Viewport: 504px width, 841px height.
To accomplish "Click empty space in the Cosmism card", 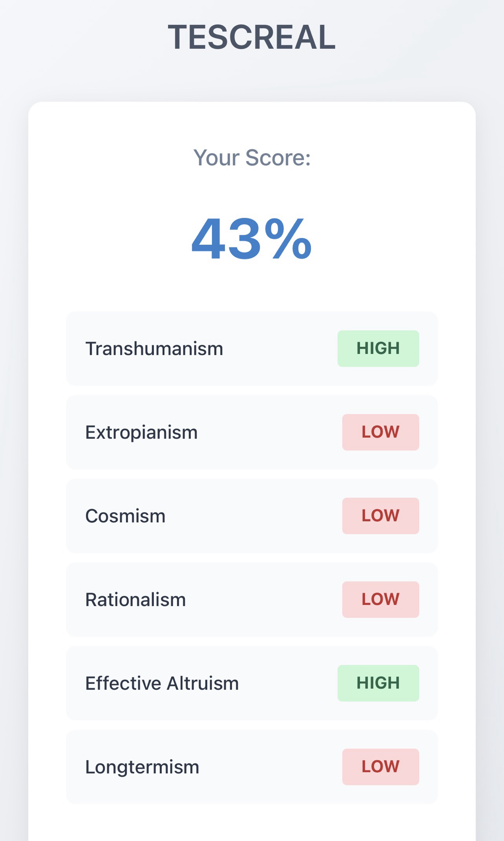I will coord(252,516).
